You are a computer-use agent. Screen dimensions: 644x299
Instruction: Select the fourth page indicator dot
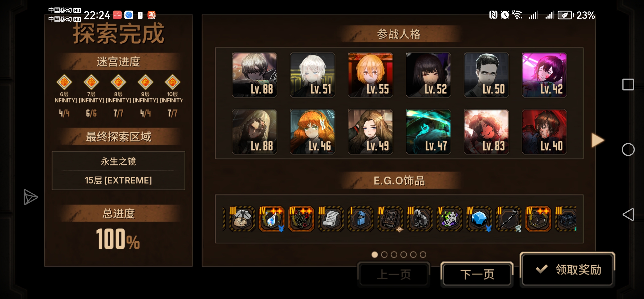coord(404,255)
